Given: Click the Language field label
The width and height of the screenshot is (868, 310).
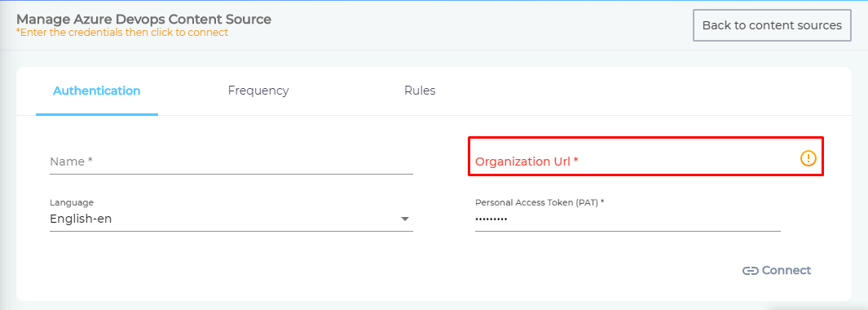Looking at the screenshot, I should [72, 202].
